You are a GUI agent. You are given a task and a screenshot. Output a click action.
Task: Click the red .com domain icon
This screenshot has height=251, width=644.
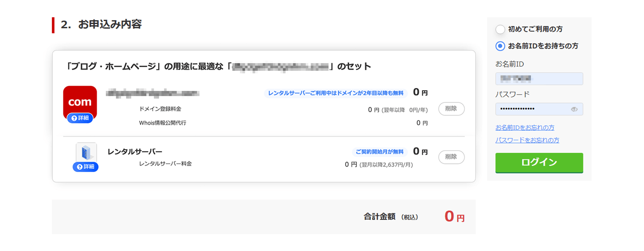[80, 100]
